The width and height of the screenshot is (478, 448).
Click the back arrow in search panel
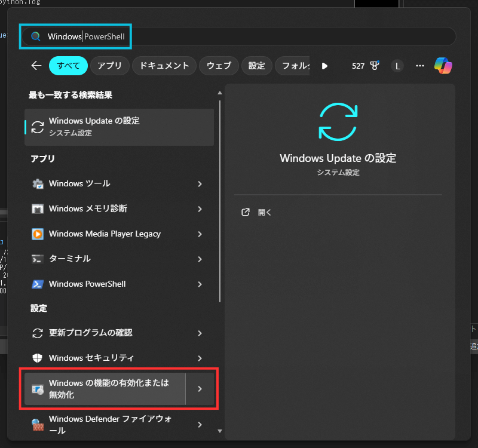pyautogui.click(x=36, y=66)
